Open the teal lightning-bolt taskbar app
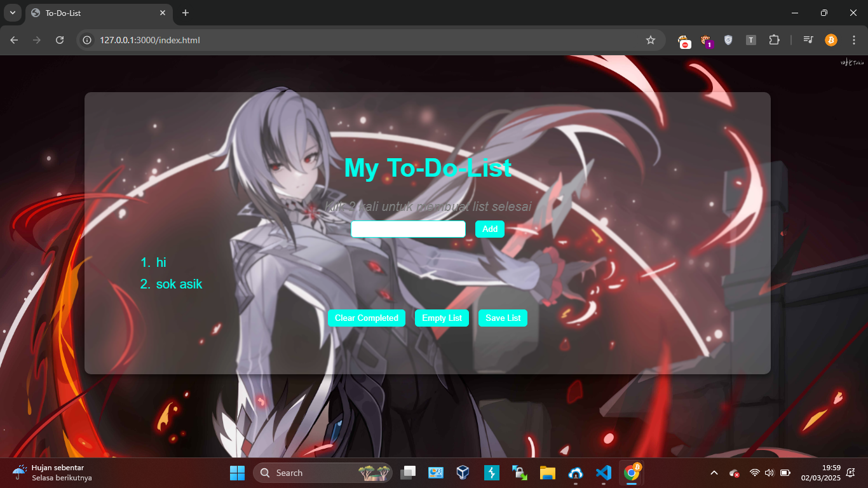 pyautogui.click(x=491, y=473)
